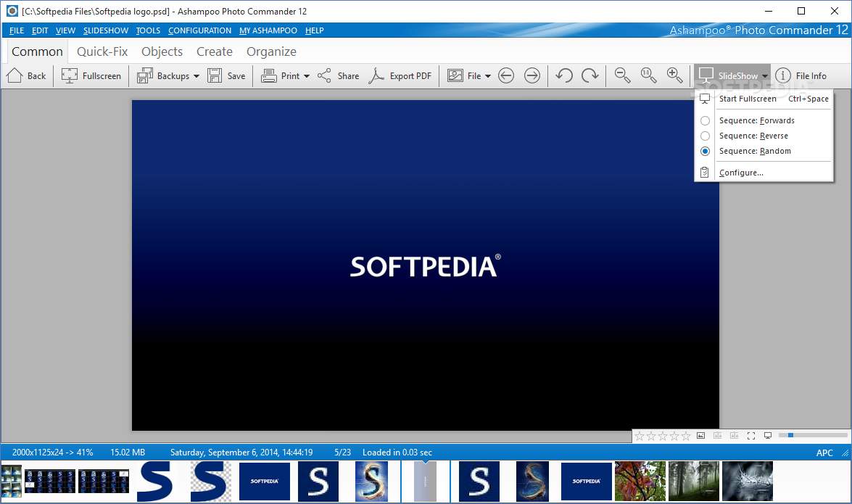Open the SLIDESHOW menu

pyautogui.click(x=106, y=30)
